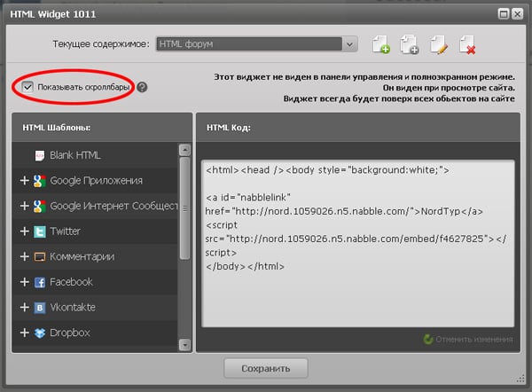
Task: Click the add new content page icon
Action: [380, 44]
